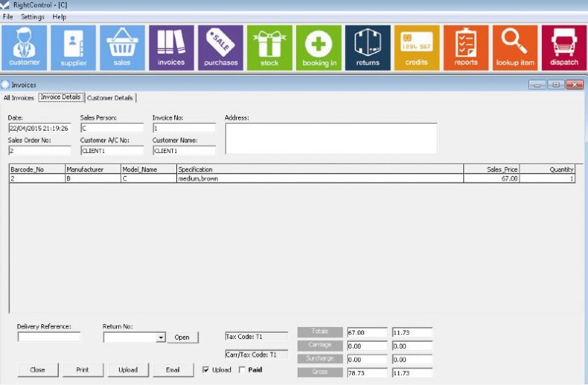Click the Manufacturer column header
This screenshot has width=588, height=385.
tap(93, 169)
